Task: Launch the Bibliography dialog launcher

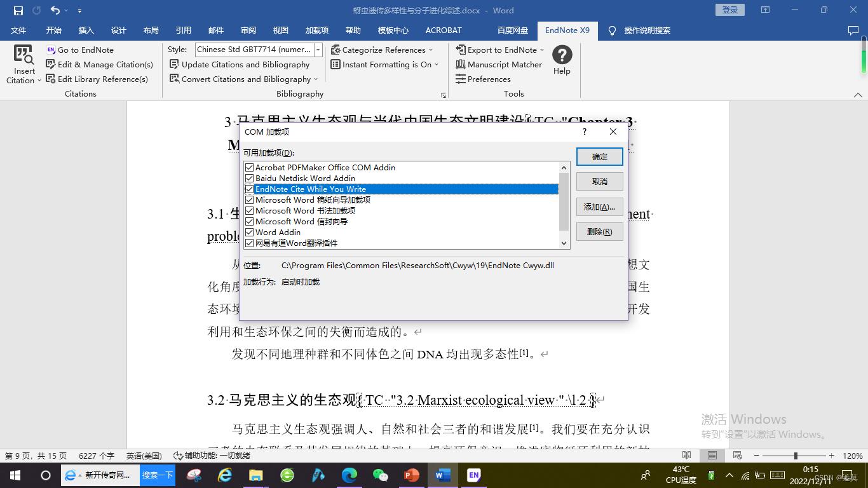Action: click(443, 95)
